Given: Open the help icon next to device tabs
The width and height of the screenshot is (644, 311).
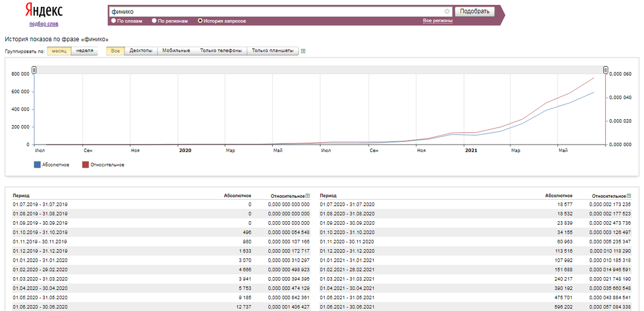Looking at the screenshot, I should [x=303, y=51].
